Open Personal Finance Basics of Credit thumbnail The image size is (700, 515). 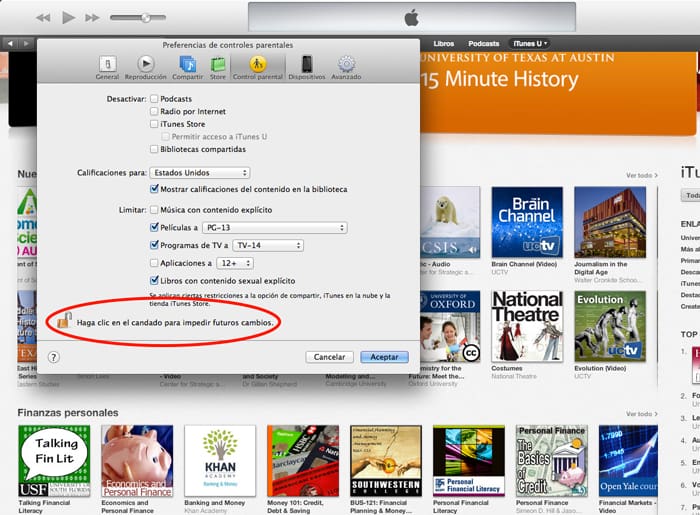point(552,461)
